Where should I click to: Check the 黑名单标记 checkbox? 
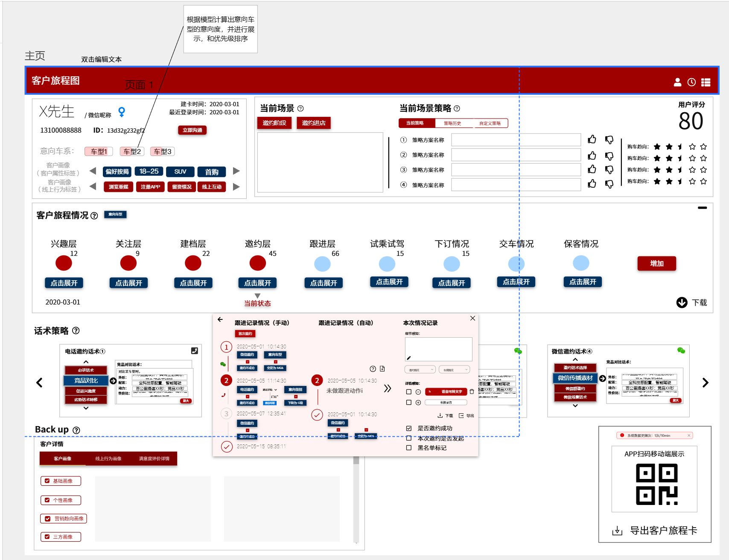coord(409,448)
